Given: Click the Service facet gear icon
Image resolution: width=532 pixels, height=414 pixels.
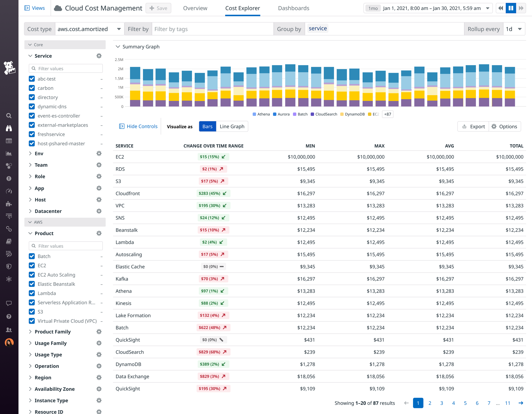Looking at the screenshot, I should [99, 56].
